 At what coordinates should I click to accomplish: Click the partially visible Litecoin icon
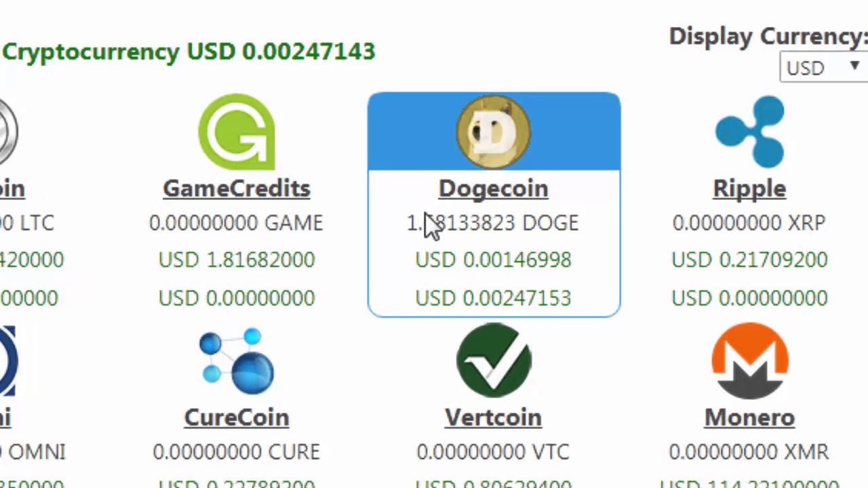click(x=9, y=131)
